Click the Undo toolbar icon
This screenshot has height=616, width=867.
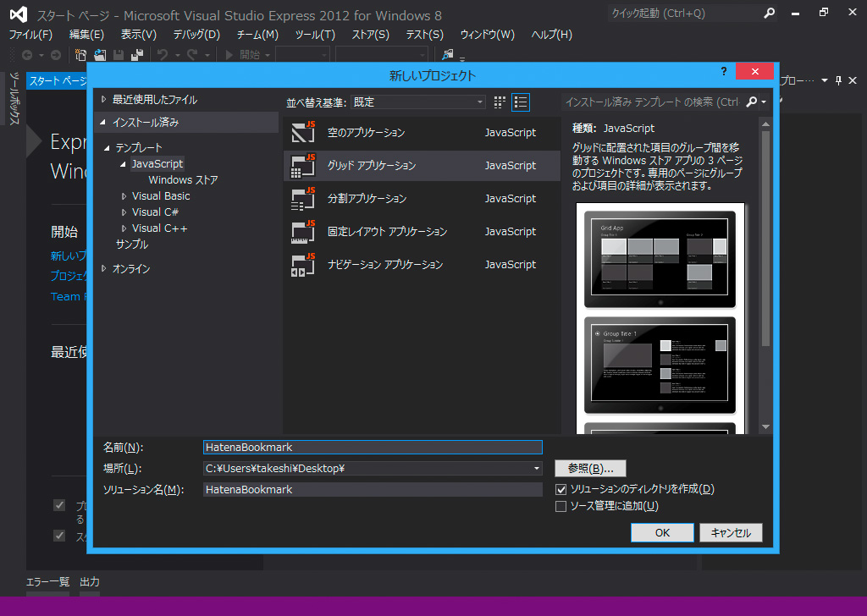tap(162, 55)
